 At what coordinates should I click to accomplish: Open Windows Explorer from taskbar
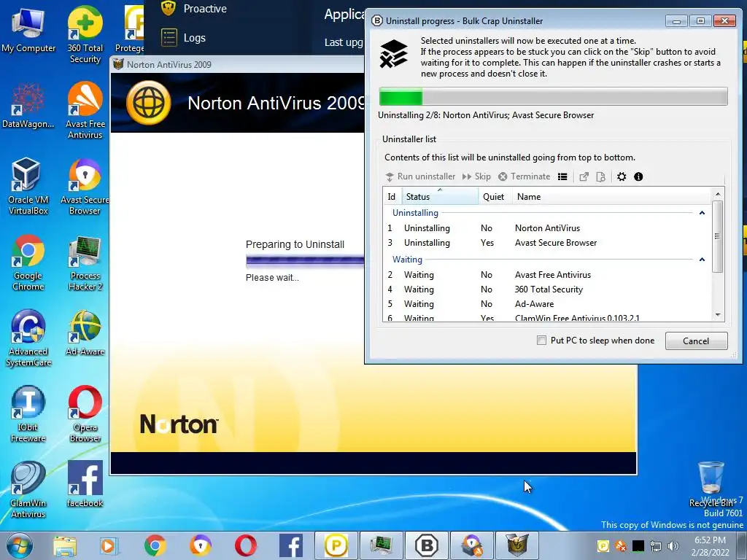tap(65, 546)
